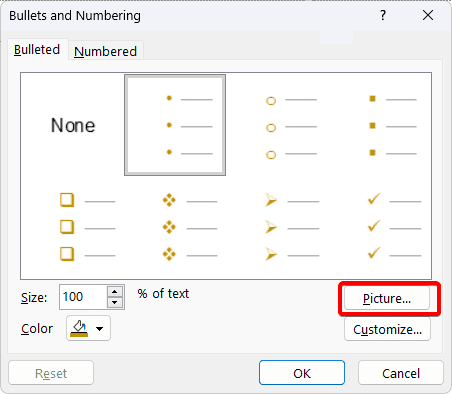Select the None bullet option
This screenshot has width=452, height=394.
click(73, 125)
